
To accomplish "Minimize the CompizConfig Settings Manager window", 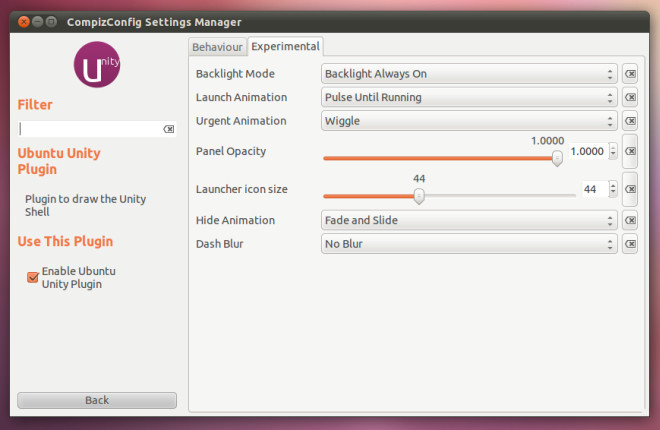I will 37,22.
